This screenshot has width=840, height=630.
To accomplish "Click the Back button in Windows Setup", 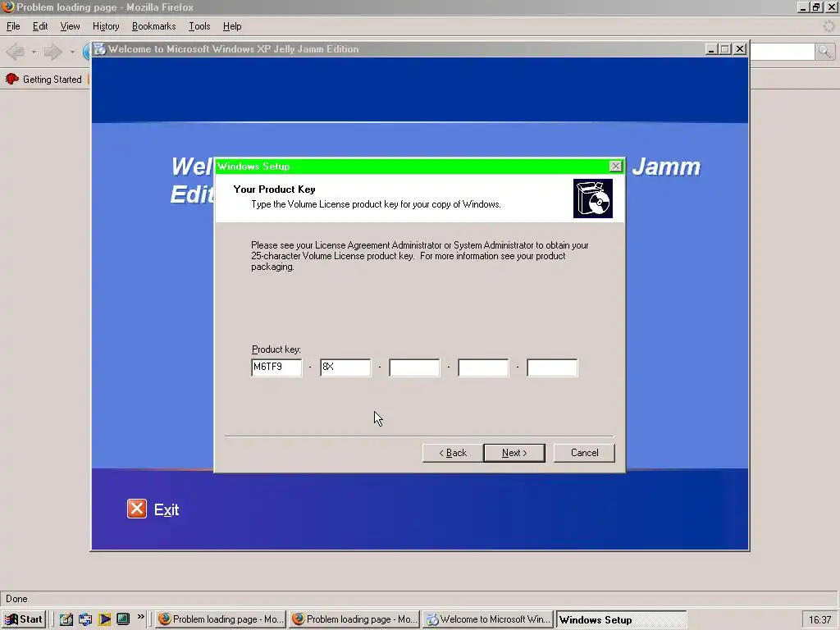I will click(453, 453).
